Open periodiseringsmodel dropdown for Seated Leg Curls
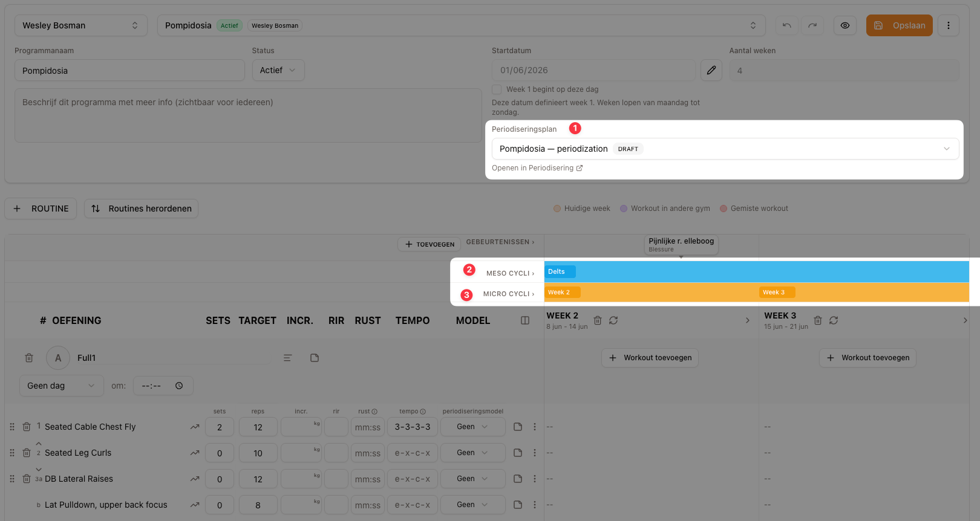The image size is (980, 521). click(x=473, y=453)
